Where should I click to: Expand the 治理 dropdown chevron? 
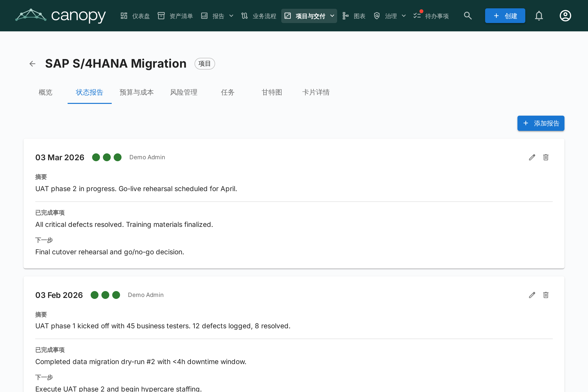pos(404,16)
